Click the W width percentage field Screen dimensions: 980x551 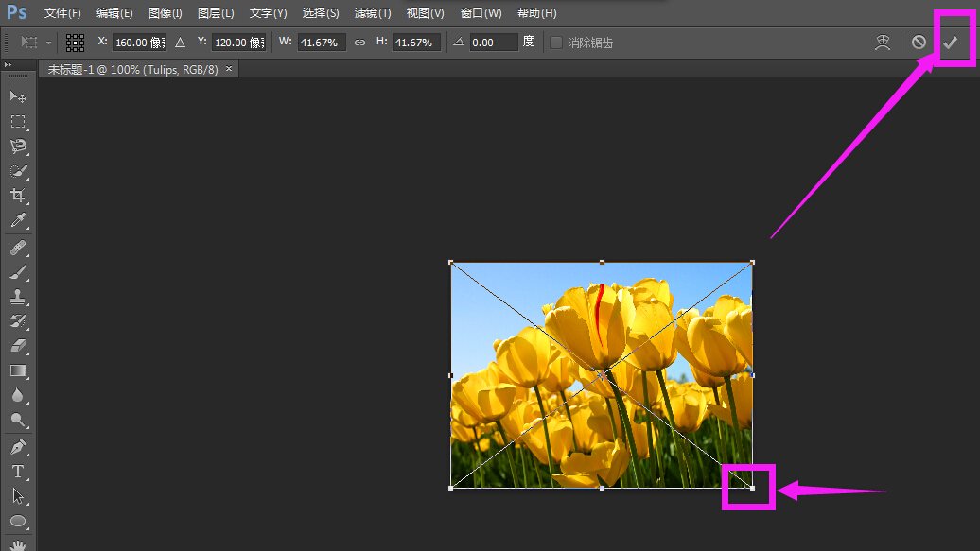click(x=322, y=43)
